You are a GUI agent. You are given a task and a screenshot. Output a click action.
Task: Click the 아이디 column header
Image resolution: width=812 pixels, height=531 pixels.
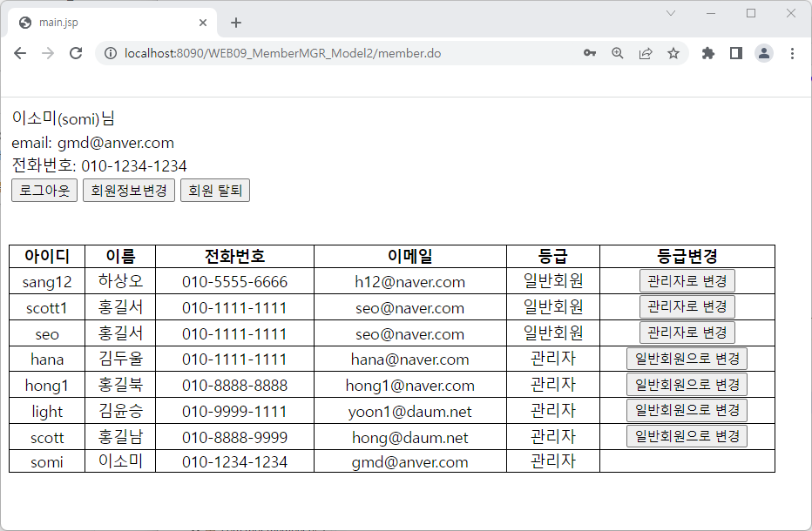click(47, 256)
